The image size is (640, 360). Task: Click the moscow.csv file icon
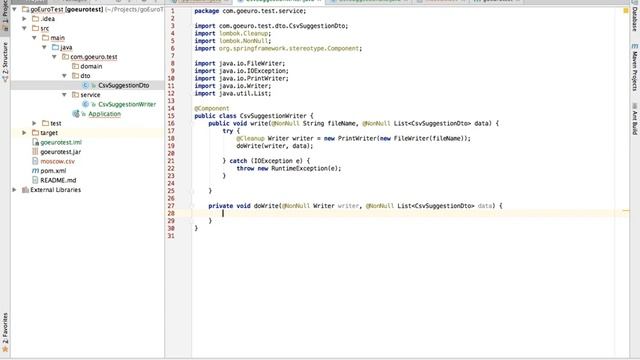pyautogui.click(x=36, y=161)
